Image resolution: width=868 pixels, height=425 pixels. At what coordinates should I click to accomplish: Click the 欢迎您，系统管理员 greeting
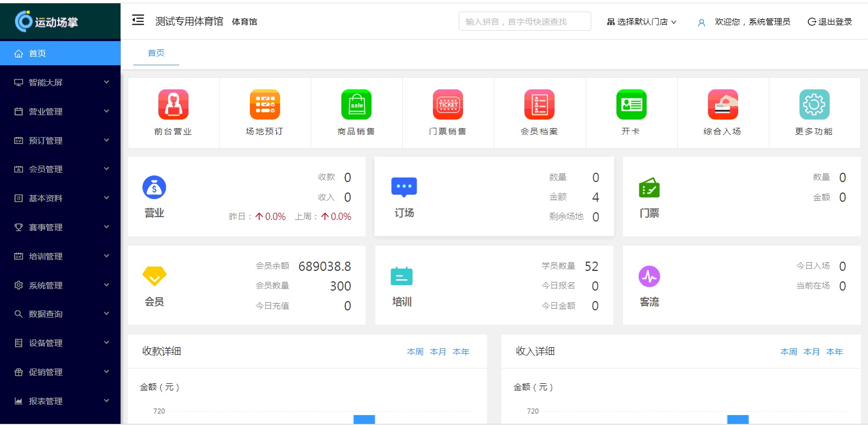752,22
